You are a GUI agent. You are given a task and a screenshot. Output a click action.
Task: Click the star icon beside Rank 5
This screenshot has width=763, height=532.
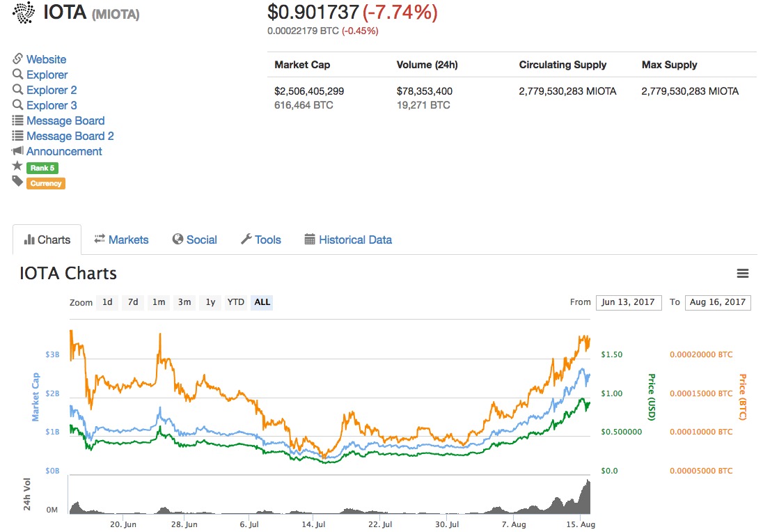click(x=18, y=166)
